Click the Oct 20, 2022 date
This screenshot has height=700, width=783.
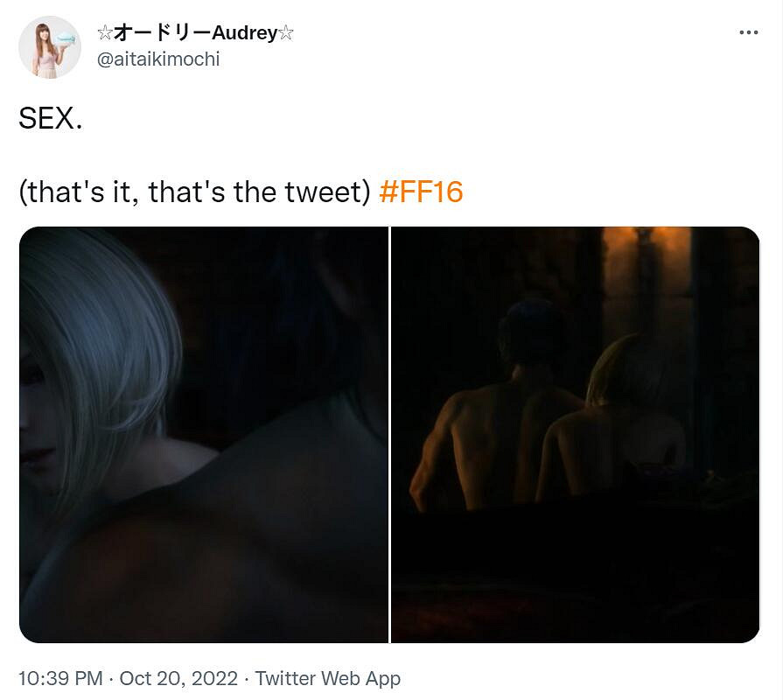[x=178, y=678]
